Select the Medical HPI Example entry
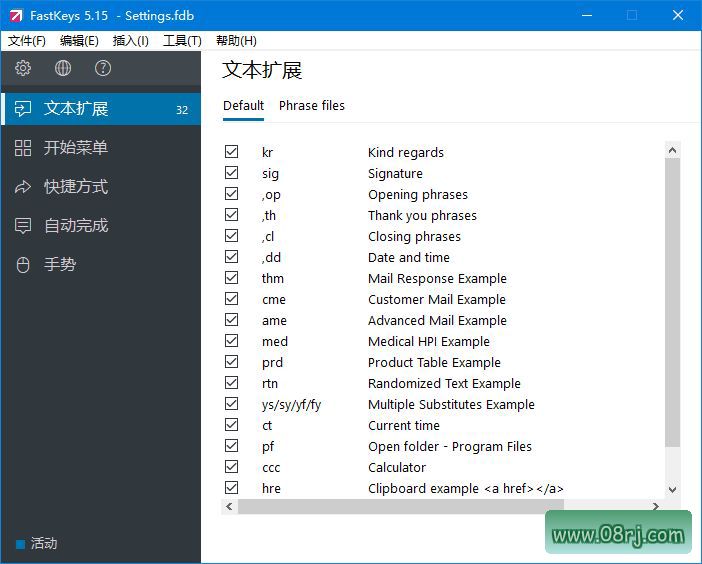The image size is (702, 564). 429,342
